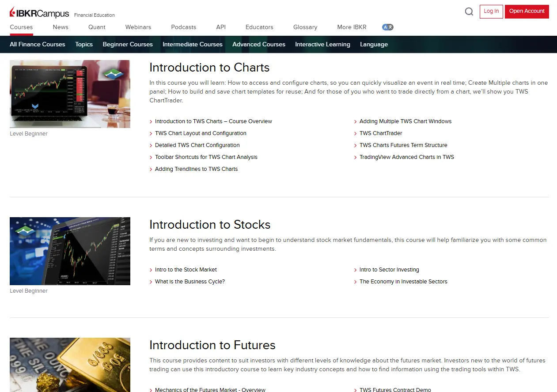557x392 pixels.
Task: Open the More IBKR menu
Action: (x=352, y=27)
